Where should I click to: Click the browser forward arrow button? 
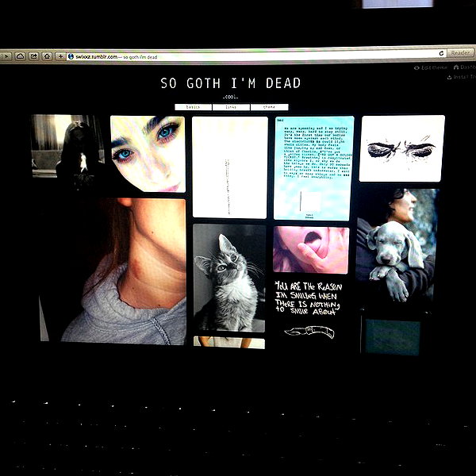coord(6,56)
